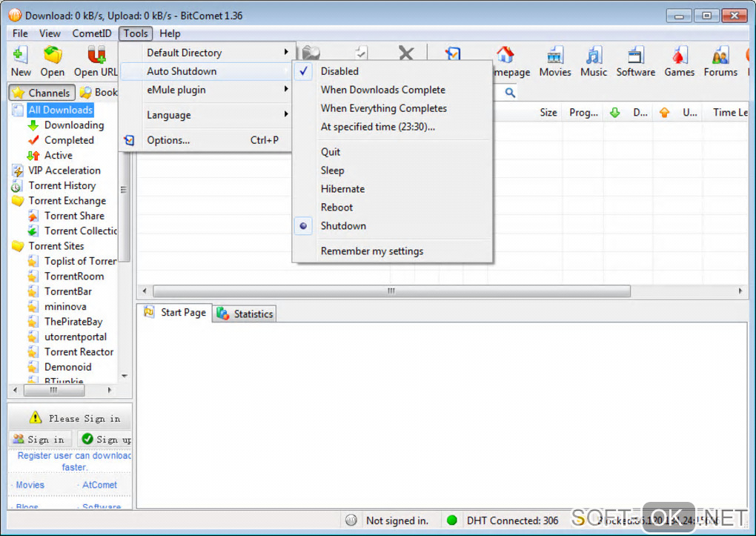The height and width of the screenshot is (536, 756).
Task: Switch to the Start Page tab
Action: (174, 312)
